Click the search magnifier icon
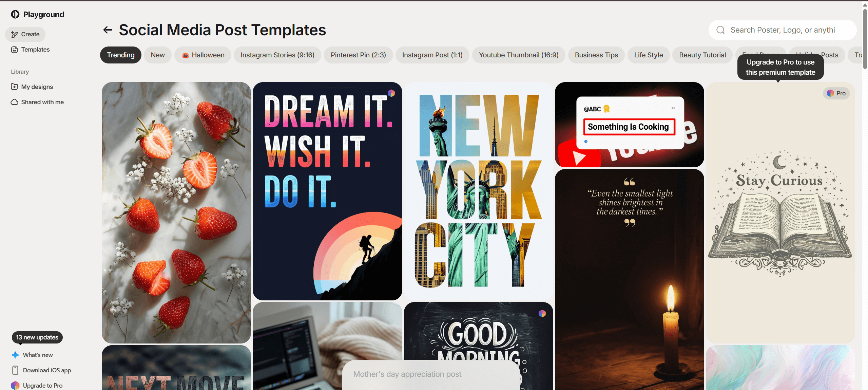The height and width of the screenshot is (390, 868). tap(721, 30)
